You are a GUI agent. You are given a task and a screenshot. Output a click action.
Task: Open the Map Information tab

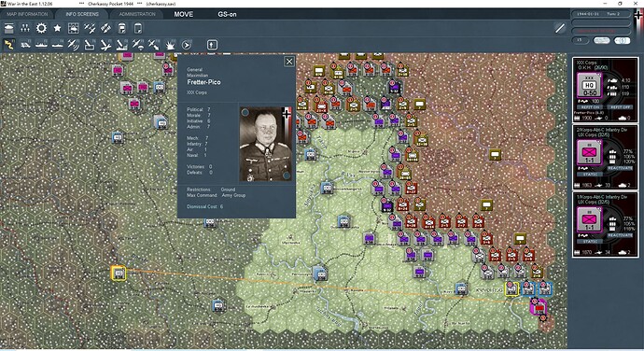point(27,14)
